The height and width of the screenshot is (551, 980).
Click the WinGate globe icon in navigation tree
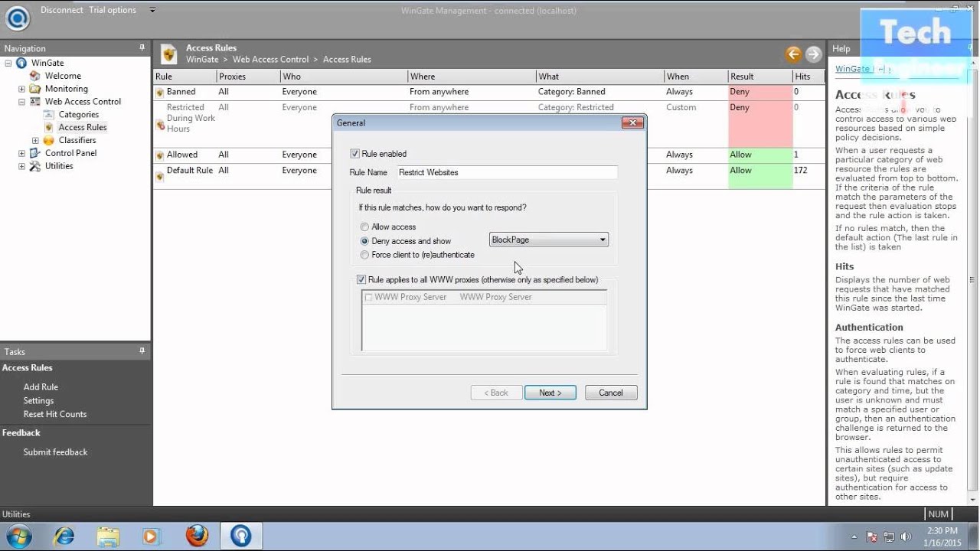21,63
